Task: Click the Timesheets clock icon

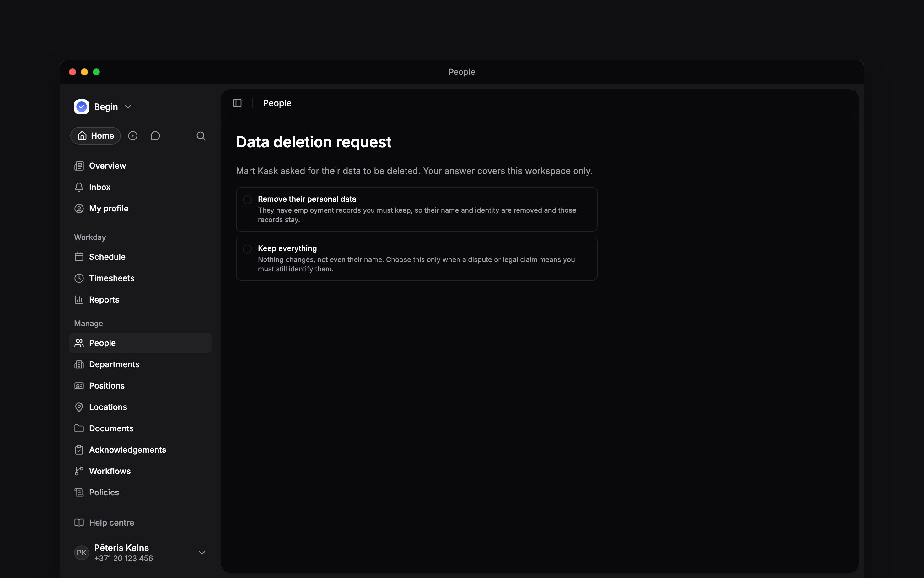Action: 79,278
